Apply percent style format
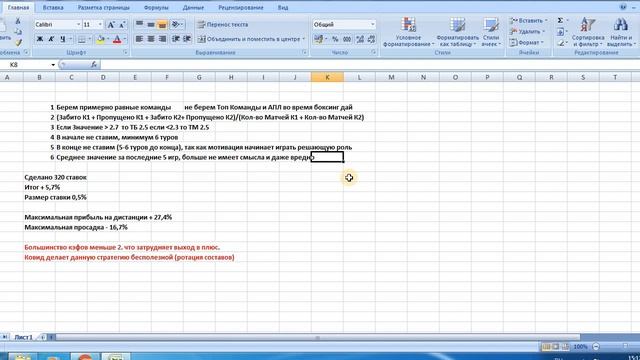640x360 pixels. coord(335,39)
